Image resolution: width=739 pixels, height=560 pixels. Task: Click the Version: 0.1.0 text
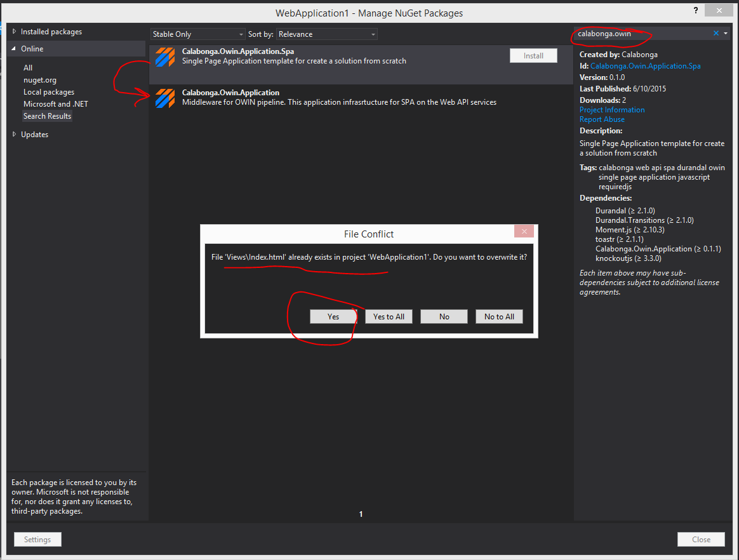602,77
